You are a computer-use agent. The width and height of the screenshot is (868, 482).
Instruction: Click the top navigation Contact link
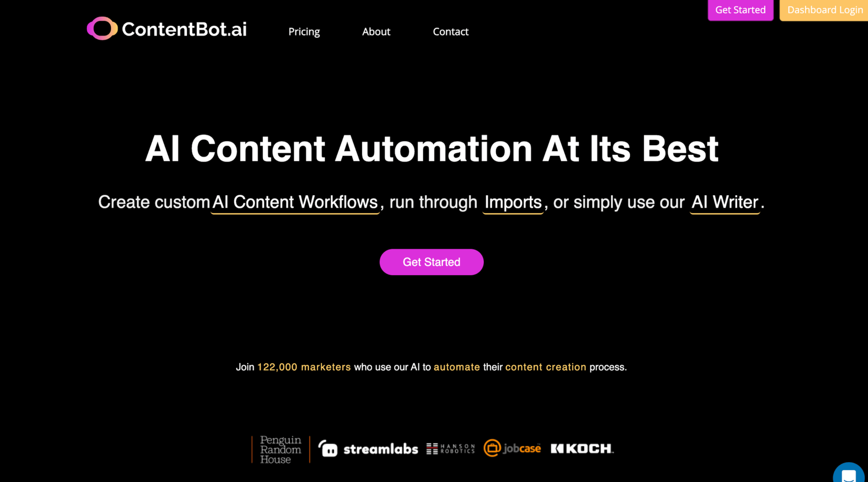tap(450, 31)
